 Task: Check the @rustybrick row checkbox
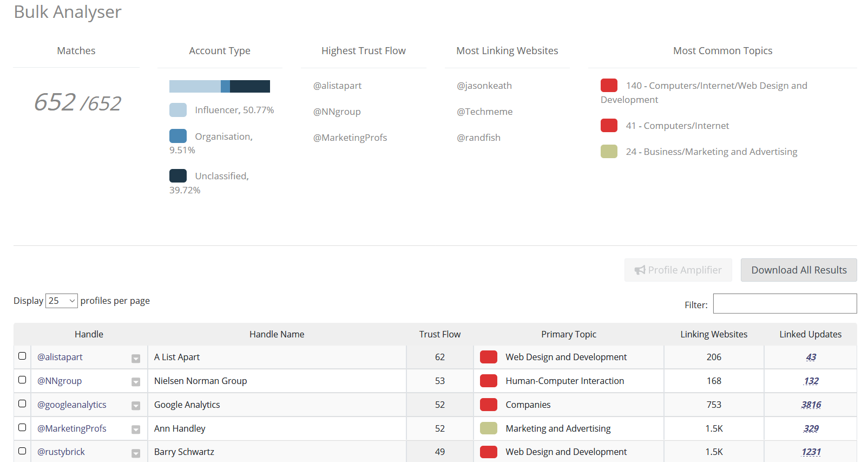[22, 451]
